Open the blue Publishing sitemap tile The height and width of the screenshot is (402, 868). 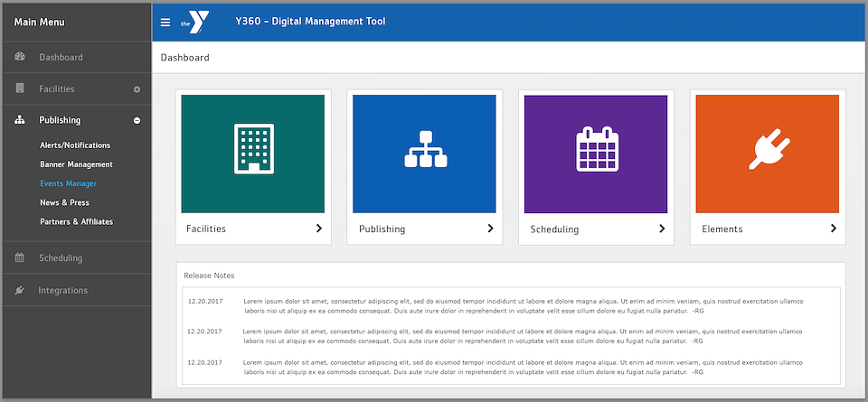(424, 154)
